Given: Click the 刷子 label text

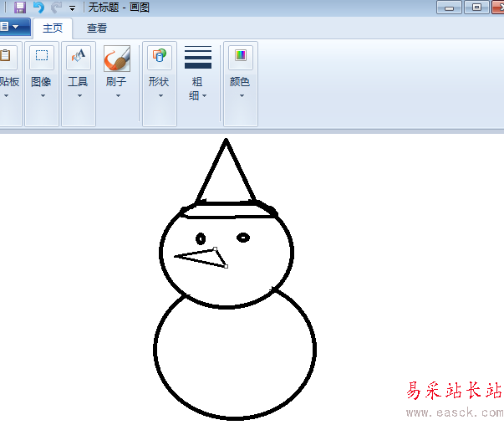Looking at the screenshot, I should 116,82.
